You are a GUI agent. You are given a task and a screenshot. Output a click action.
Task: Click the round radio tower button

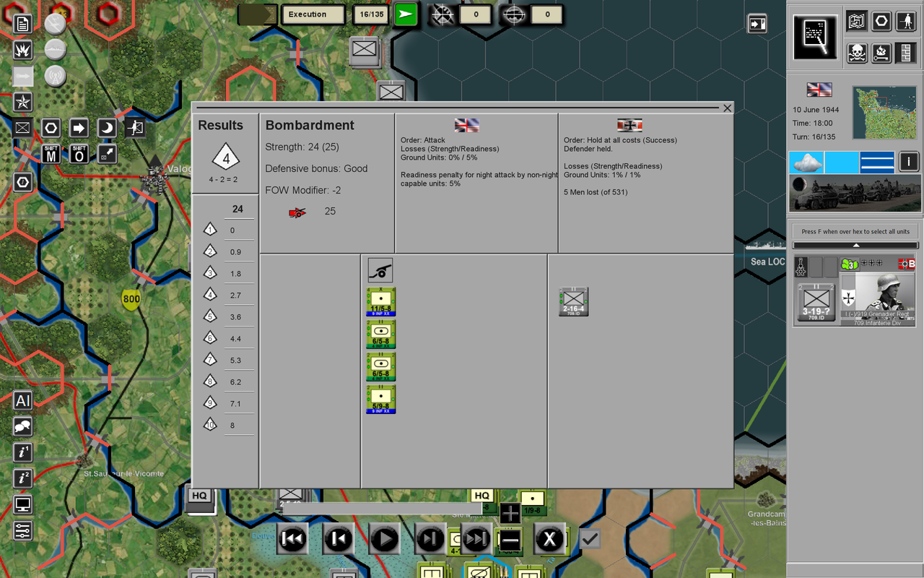[56, 76]
